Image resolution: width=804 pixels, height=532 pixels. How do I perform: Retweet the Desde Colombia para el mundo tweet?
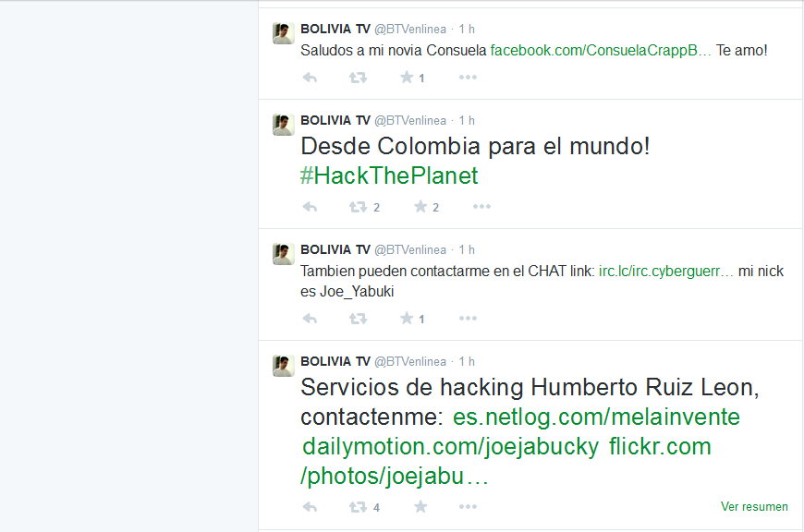pos(358,207)
